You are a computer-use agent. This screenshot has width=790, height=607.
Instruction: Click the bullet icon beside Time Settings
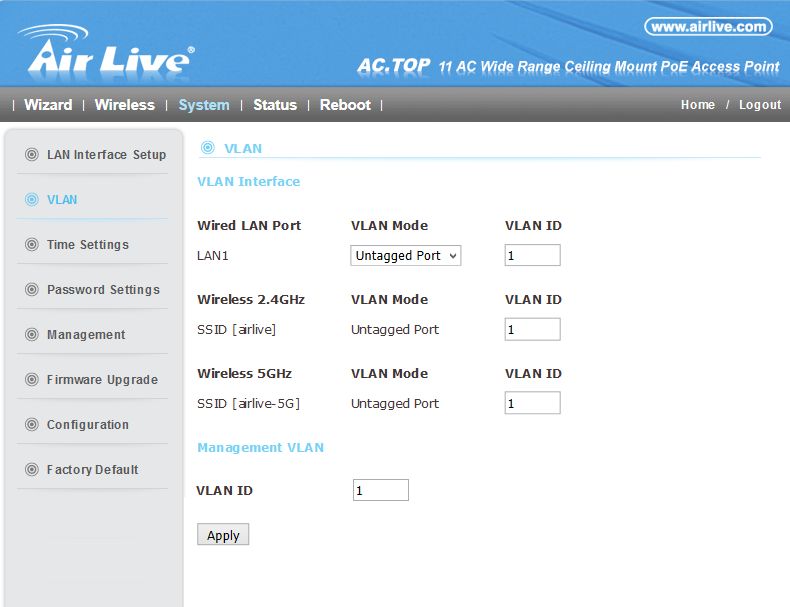click(x=32, y=244)
